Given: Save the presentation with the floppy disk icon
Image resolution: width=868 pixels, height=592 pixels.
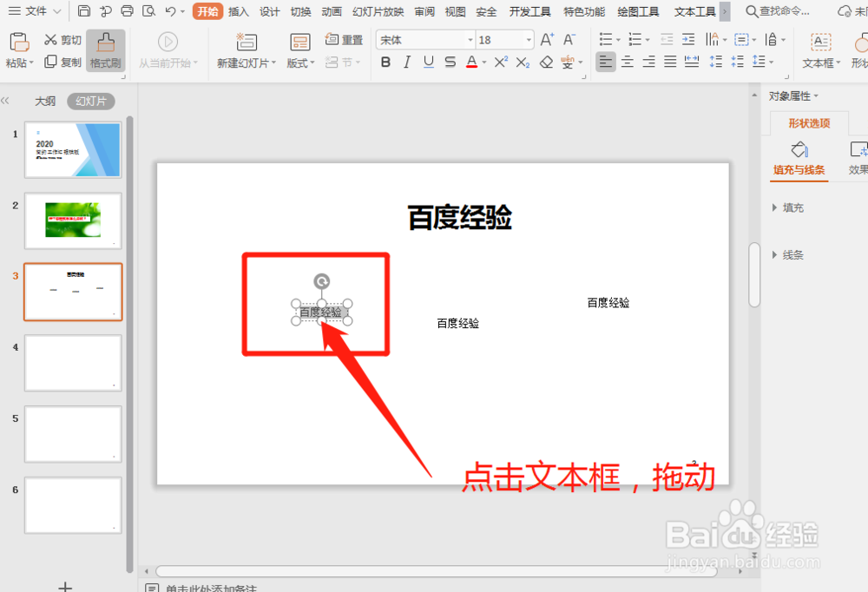Looking at the screenshot, I should tap(83, 10).
